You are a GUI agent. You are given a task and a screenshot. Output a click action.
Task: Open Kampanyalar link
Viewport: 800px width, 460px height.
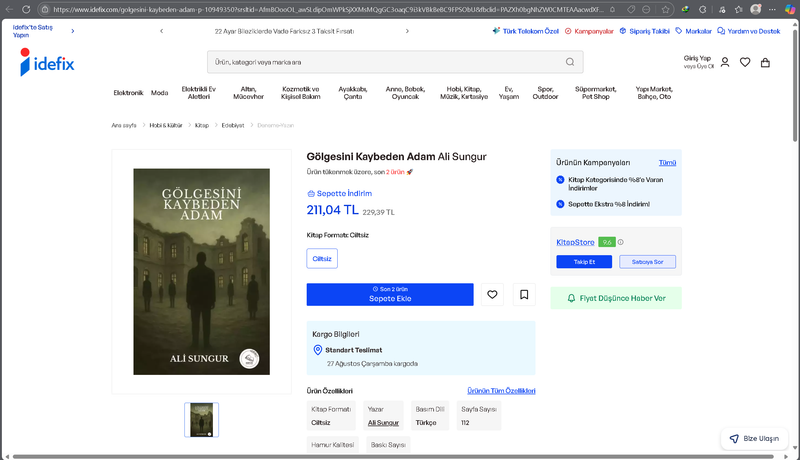click(x=589, y=31)
